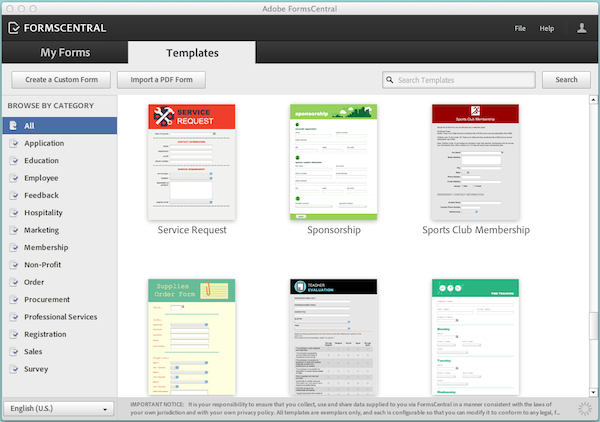Filter by the Survey category label
This screenshot has width=600, height=422.
point(36,369)
